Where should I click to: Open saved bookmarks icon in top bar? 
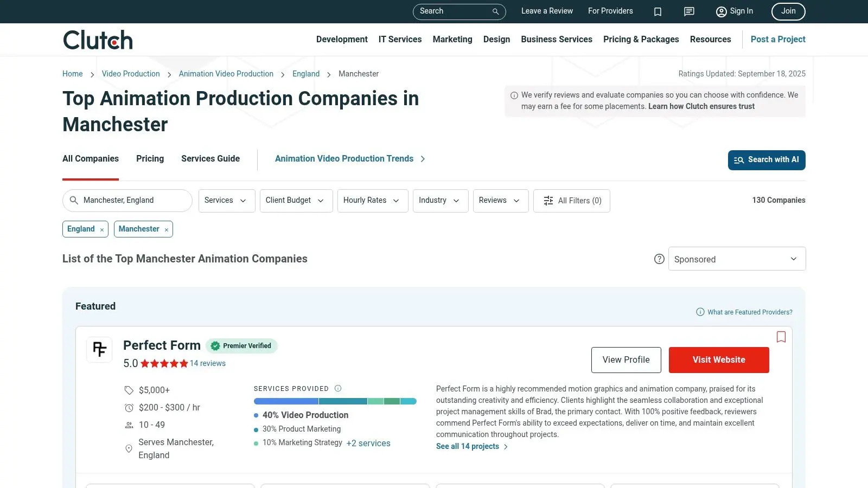click(x=658, y=11)
